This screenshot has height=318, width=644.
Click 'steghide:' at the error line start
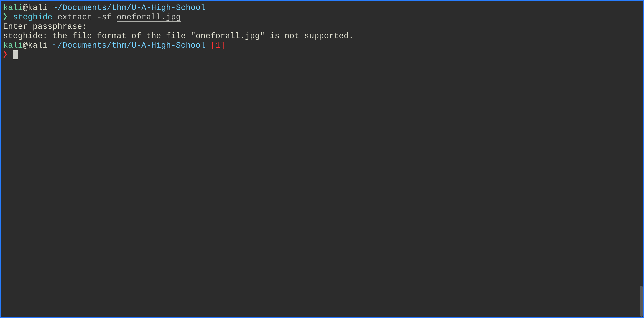[25, 36]
